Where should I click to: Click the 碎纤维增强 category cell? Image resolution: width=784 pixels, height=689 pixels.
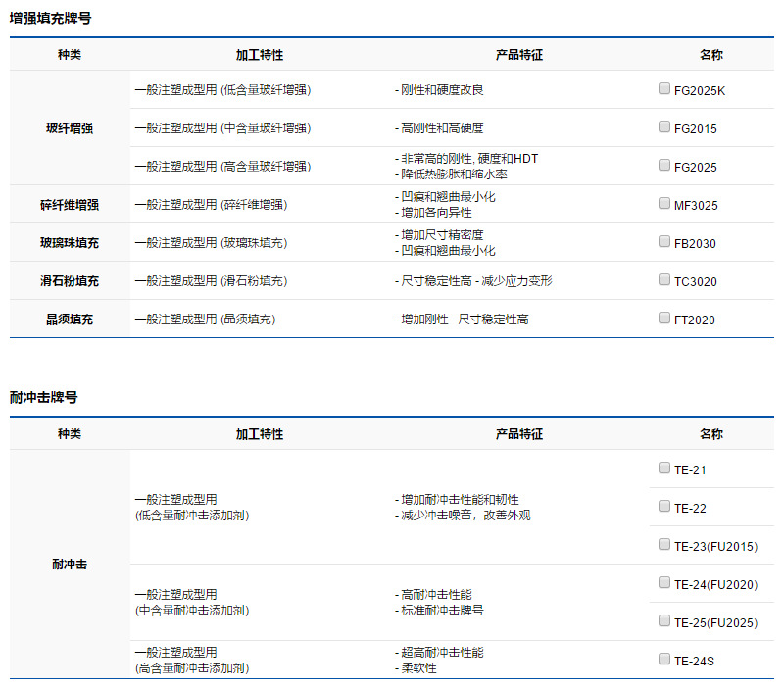pyautogui.click(x=70, y=205)
